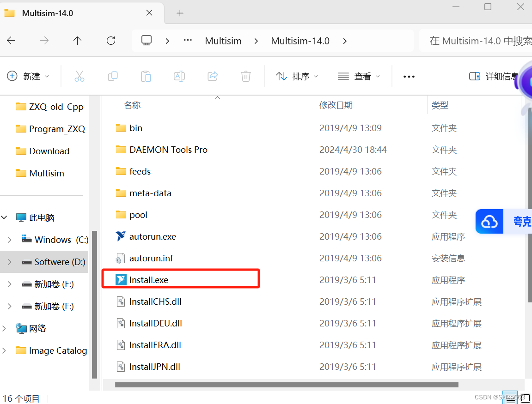Expand the Softwere (D:) drive node
Image resolution: width=532 pixels, height=404 pixels.
(x=10, y=262)
